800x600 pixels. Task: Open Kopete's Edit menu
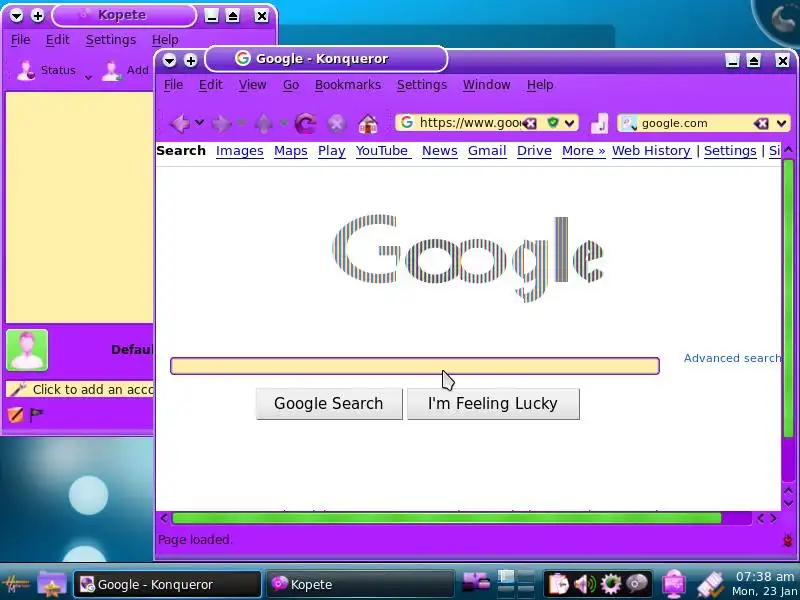tap(58, 40)
